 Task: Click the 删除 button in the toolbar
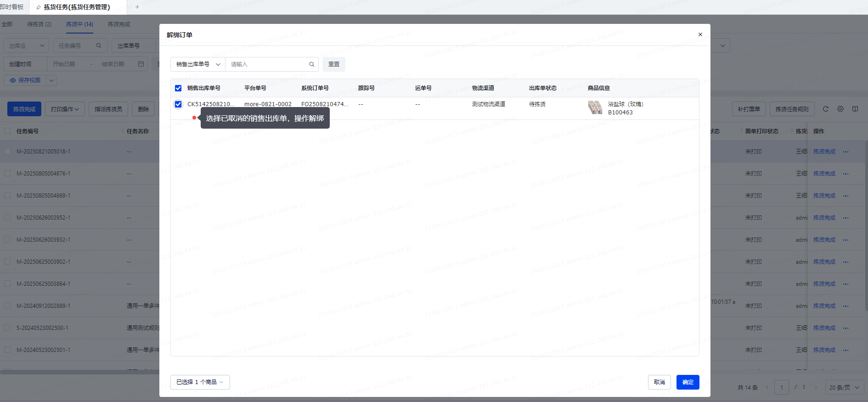point(144,109)
